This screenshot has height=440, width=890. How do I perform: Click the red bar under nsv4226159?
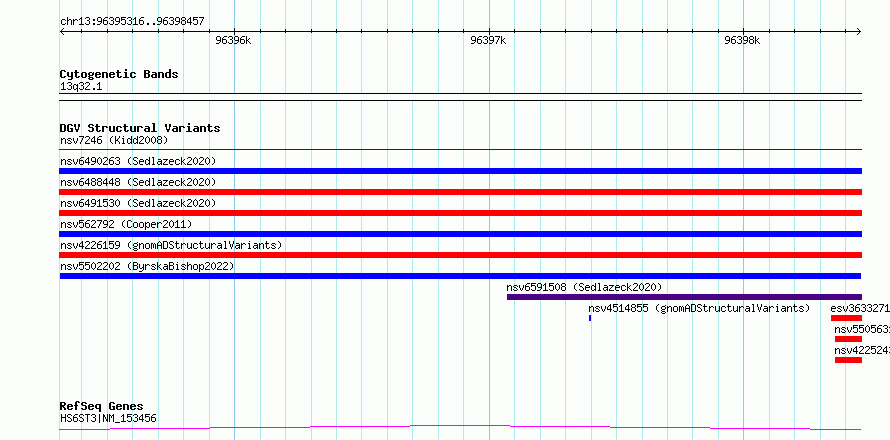pos(461,255)
